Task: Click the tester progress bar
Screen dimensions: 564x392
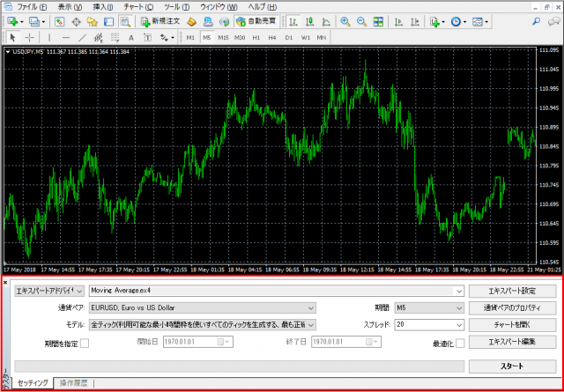Action: click(239, 366)
